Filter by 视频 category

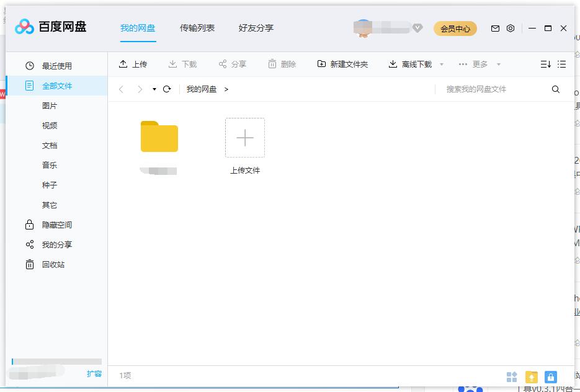point(50,126)
